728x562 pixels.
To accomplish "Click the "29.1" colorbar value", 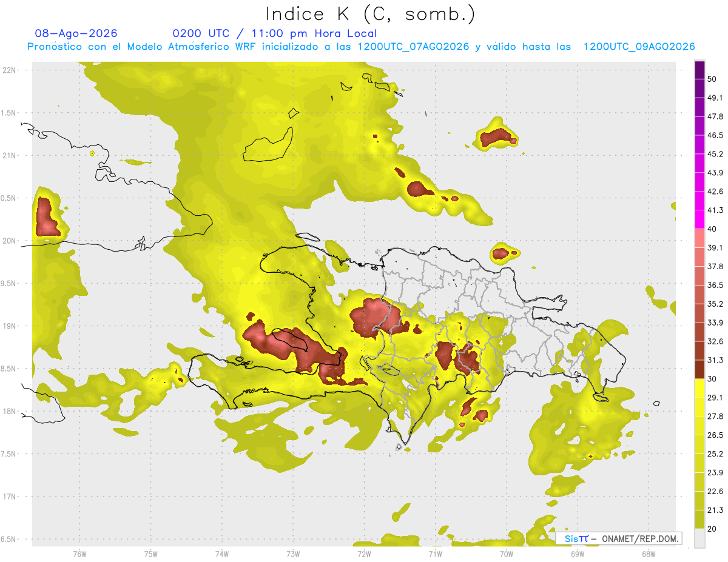I will [x=715, y=398].
